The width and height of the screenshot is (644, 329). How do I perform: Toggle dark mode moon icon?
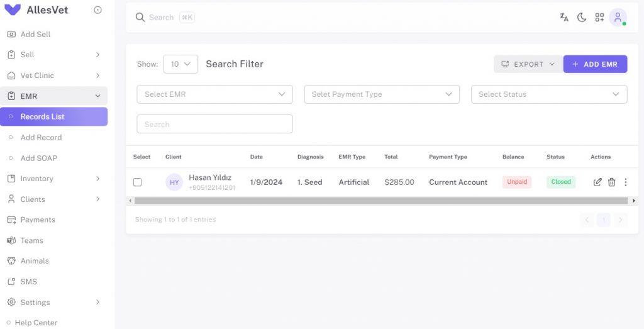(x=582, y=17)
